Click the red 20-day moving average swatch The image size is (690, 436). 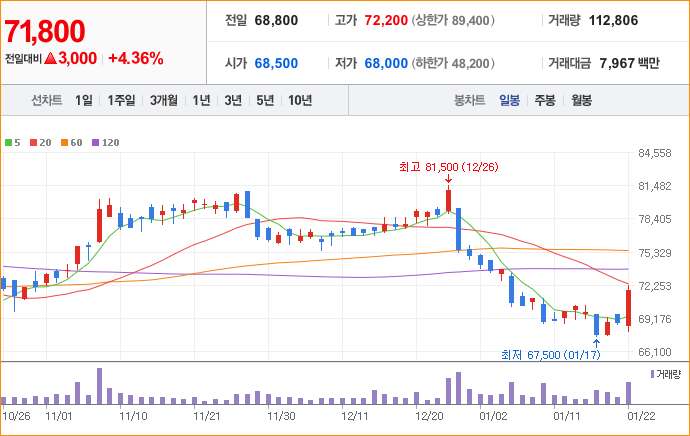pyautogui.click(x=33, y=143)
